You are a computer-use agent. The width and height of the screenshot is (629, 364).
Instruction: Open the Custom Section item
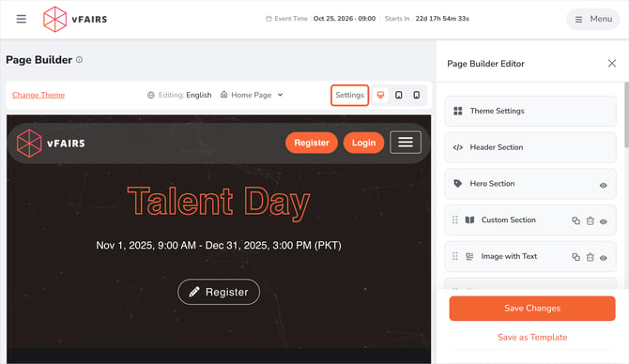[530, 220]
